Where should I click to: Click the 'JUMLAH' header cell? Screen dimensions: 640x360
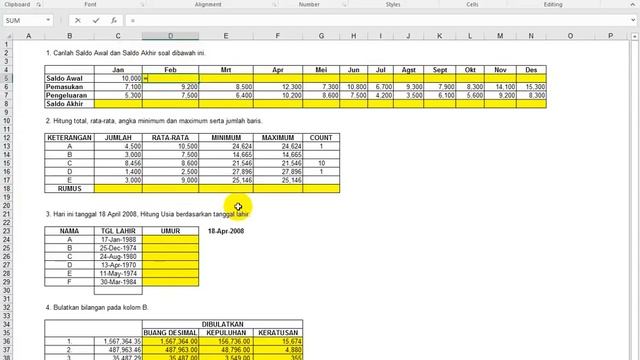[118, 138]
